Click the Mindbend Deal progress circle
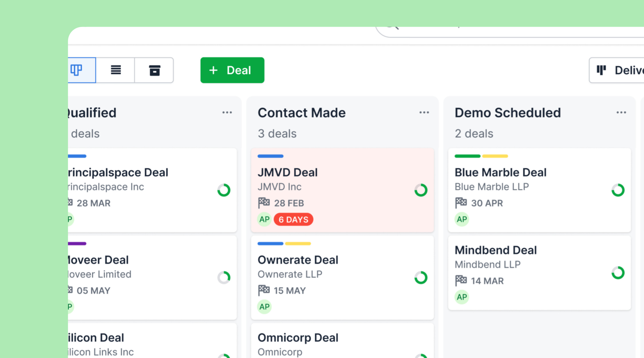The height and width of the screenshot is (358, 644). click(618, 273)
